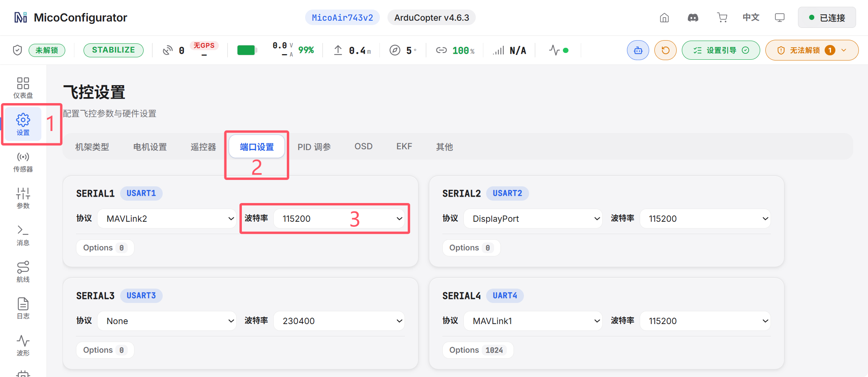This screenshot has width=868, height=377.
Task: Toggle language with 中文 button
Action: click(751, 18)
